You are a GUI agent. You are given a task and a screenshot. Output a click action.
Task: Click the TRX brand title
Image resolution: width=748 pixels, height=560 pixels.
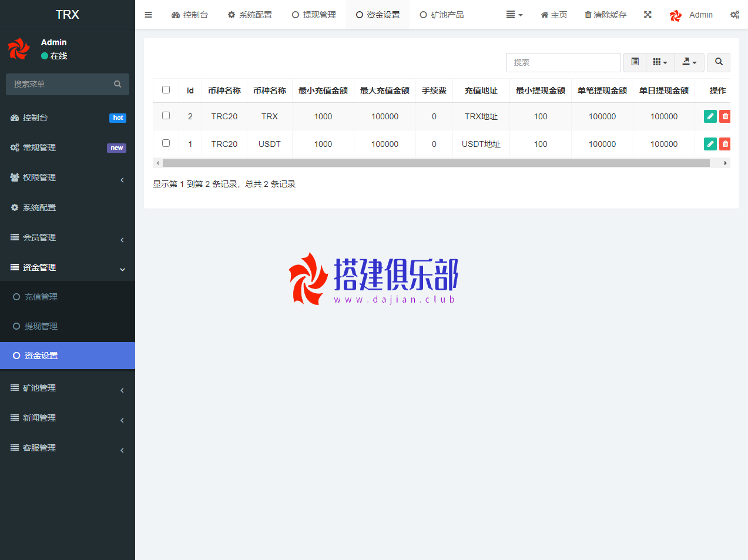tap(68, 15)
